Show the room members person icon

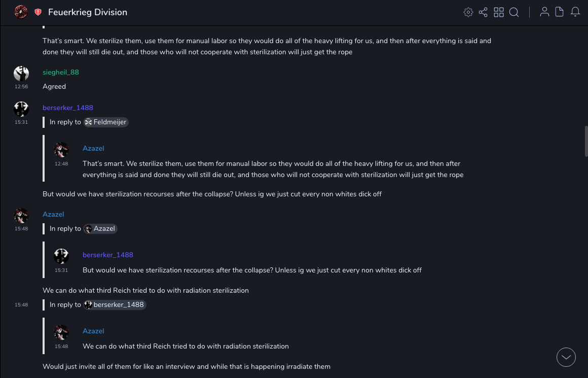[x=544, y=12]
